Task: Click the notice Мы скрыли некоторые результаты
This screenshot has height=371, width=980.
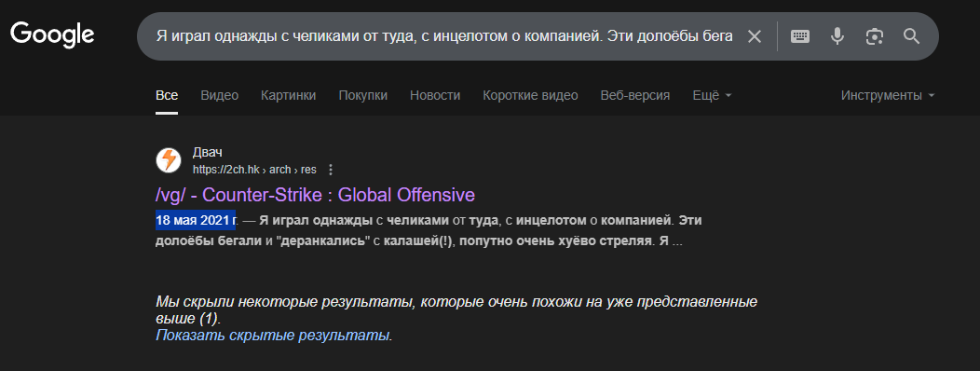Action: [x=456, y=310]
